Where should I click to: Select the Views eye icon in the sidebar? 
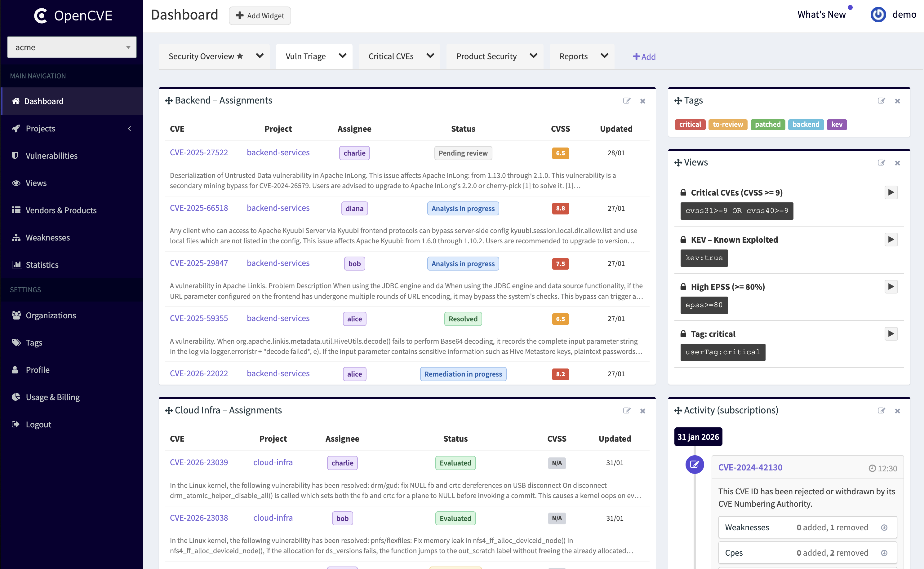tap(16, 183)
